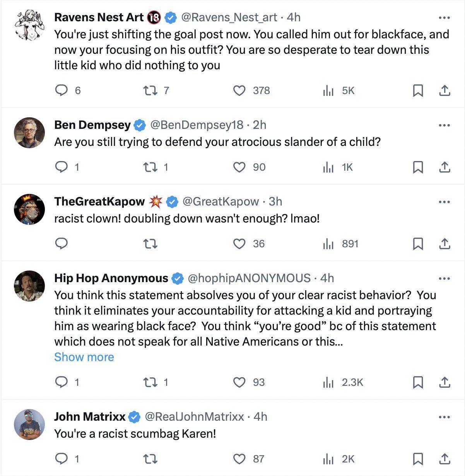Open more options menu on Ben Dempsey tweet

click(x=444, y=125)
